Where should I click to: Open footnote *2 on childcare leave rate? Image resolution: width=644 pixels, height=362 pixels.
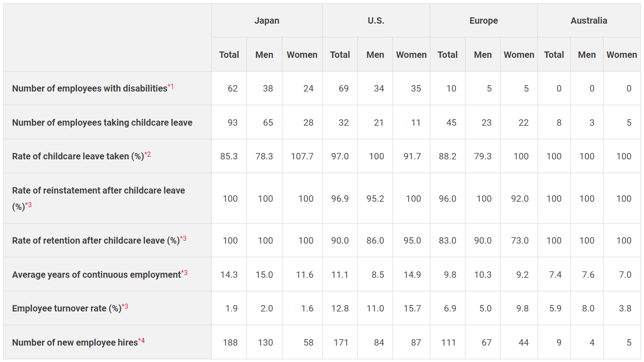(x=148, y=155)
